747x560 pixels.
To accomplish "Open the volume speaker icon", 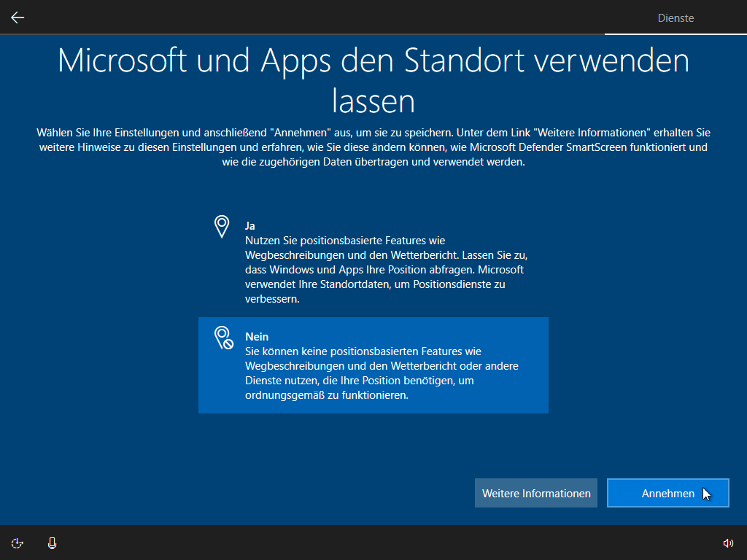I will [727, 542].
